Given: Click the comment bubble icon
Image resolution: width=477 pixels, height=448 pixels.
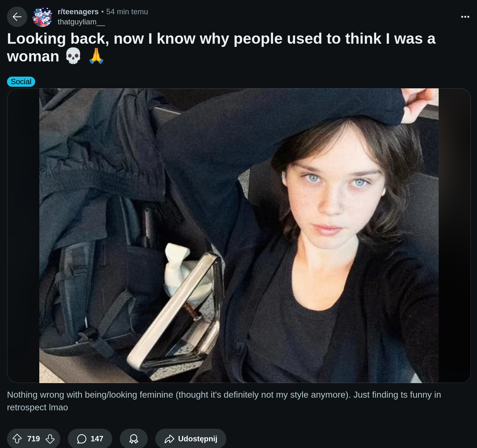Looking at the screenshot, I should pos(81,439).
